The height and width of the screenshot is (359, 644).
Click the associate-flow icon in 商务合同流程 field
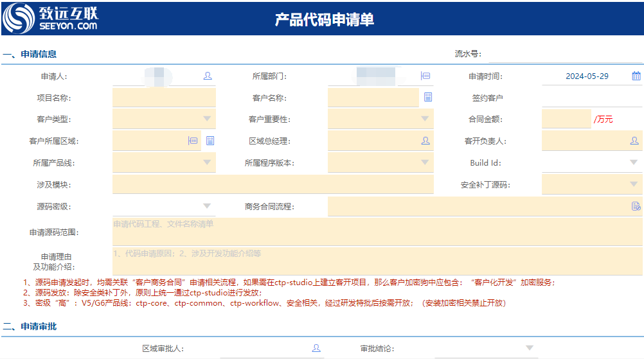pos(636,206)
